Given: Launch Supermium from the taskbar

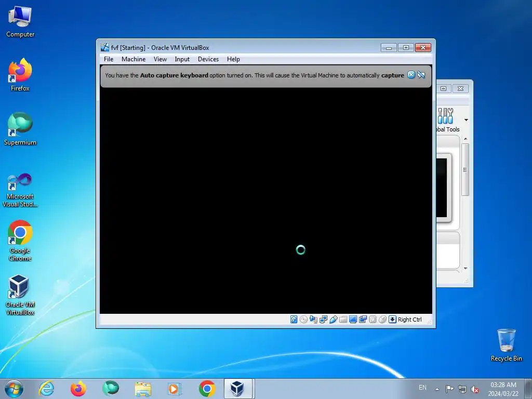Looking at the screenshot, I should [111, 389].
